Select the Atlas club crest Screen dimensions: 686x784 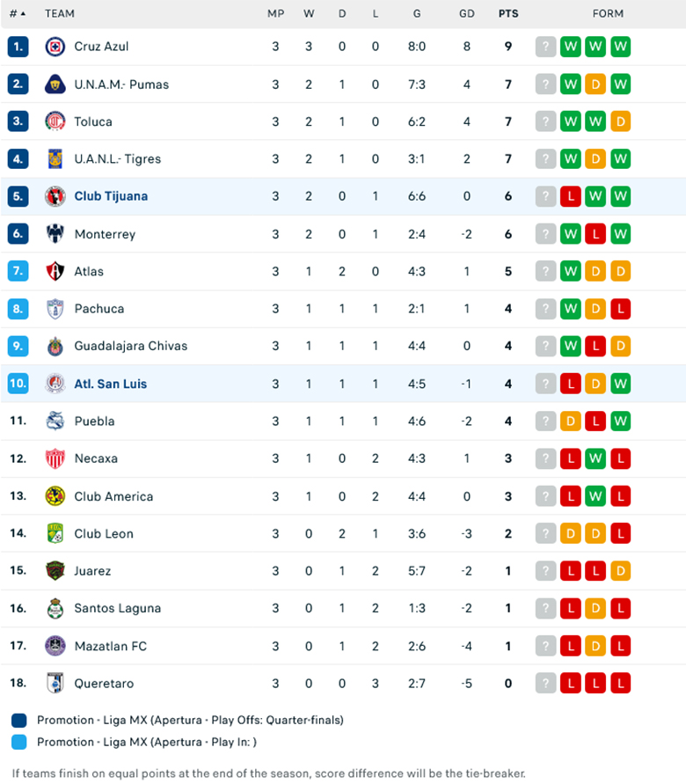55,271
